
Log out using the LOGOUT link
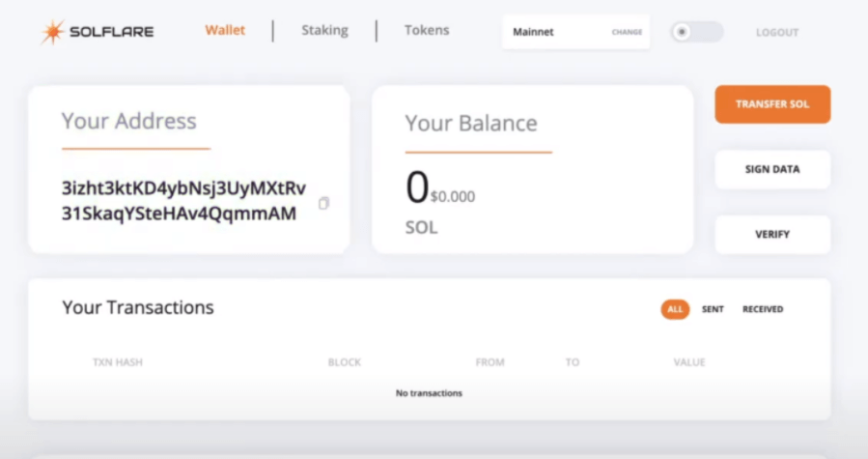777,32
